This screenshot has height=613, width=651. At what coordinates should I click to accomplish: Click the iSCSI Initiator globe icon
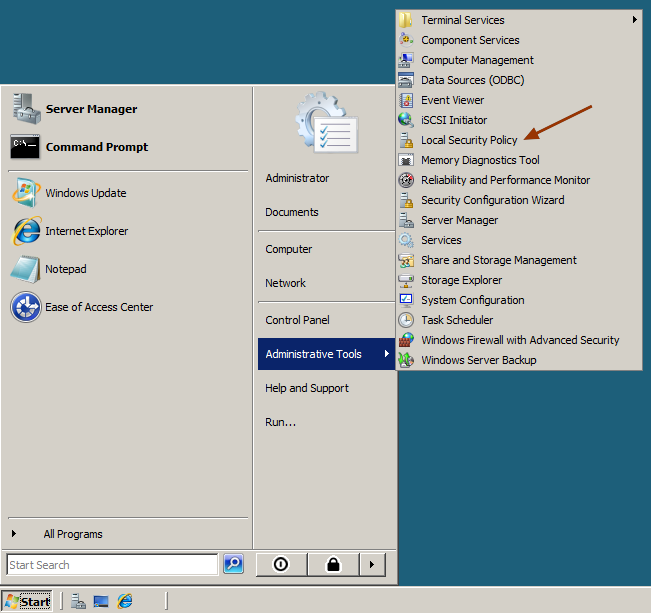(406, 120)
